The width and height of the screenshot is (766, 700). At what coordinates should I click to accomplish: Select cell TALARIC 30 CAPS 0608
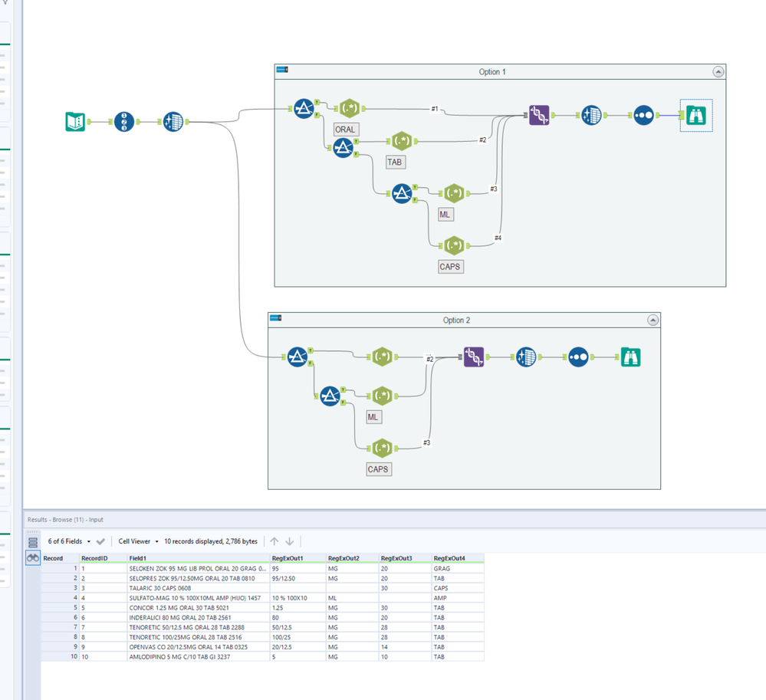(x=199, y=588)
